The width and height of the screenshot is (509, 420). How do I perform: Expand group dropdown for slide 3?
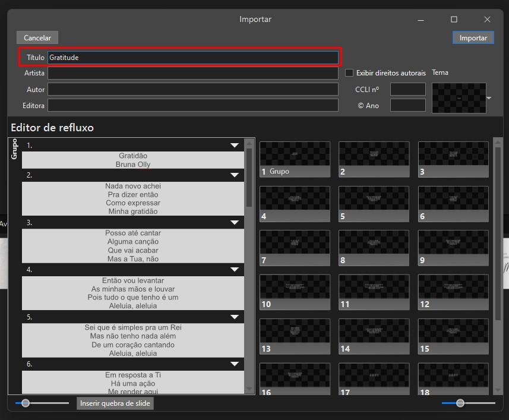(x=235, y=222)
